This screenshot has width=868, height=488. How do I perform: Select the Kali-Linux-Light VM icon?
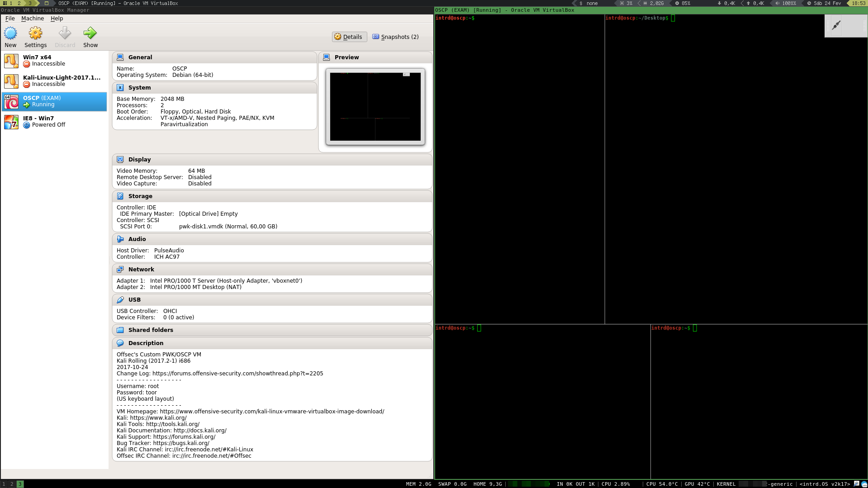click(x=11, y=81)
